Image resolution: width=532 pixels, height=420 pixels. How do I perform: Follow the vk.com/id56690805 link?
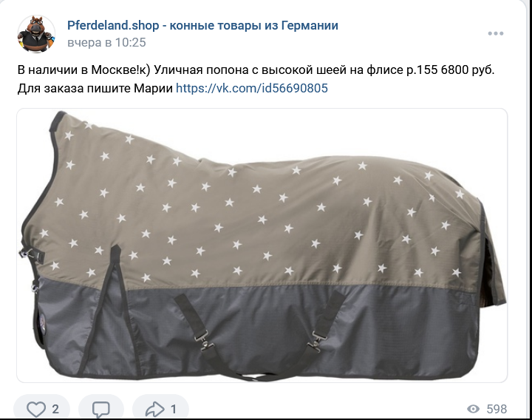coord(252,88)
